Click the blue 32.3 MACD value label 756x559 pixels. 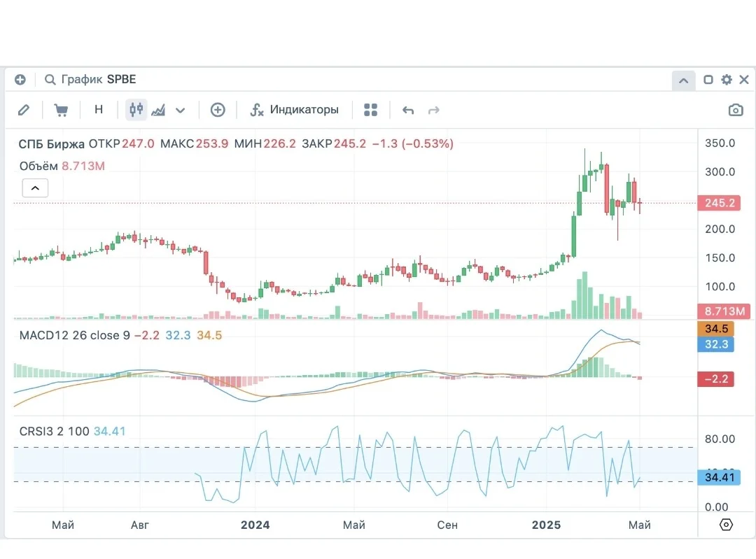(716, 344)
